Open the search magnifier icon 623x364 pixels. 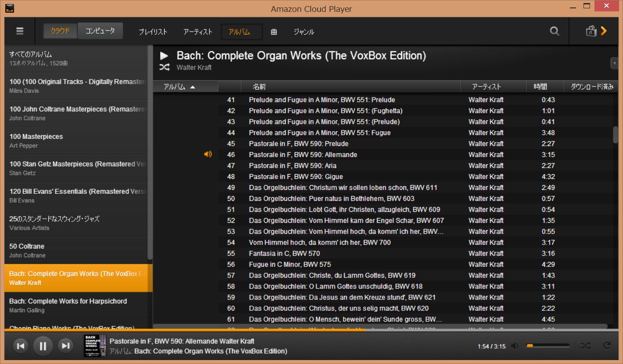click(x=555, y=31)
